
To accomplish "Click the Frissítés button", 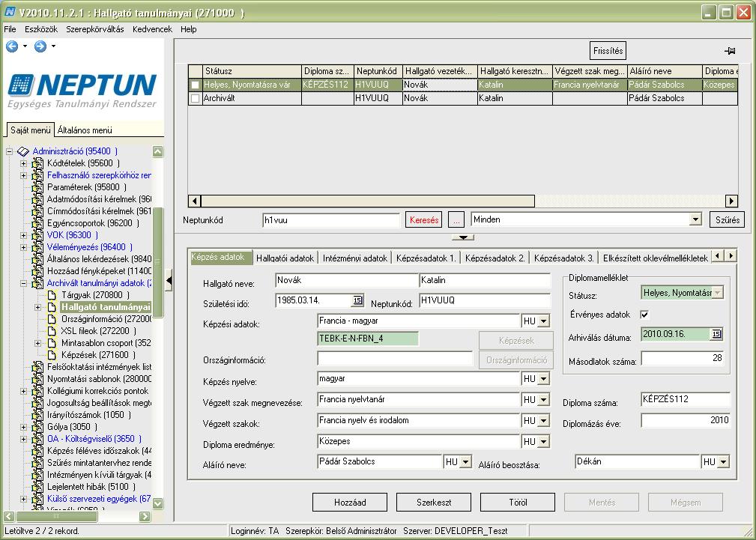I will click(x=608, y=51).
